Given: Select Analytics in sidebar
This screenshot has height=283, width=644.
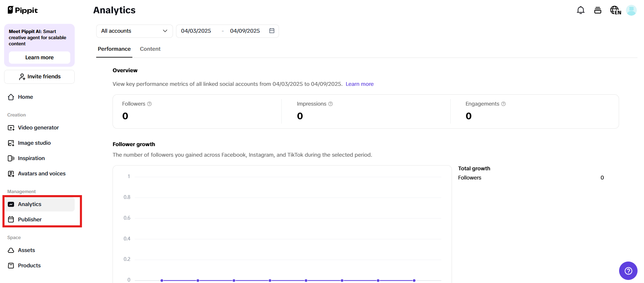Looking at the screenshot, I should click(x=39, y=204).
